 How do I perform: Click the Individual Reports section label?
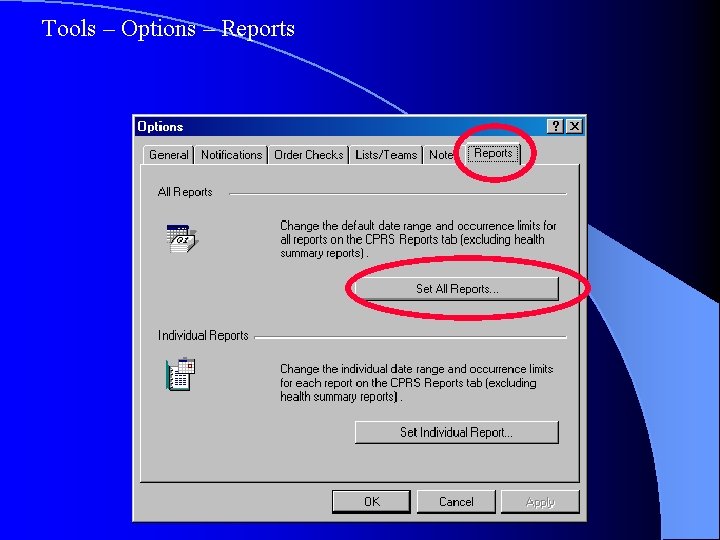pos(203,335)
